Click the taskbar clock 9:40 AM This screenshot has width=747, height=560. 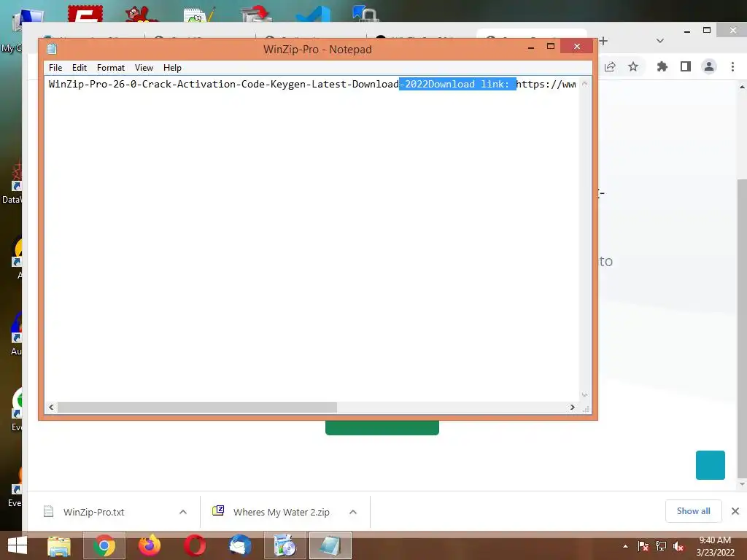715,545
